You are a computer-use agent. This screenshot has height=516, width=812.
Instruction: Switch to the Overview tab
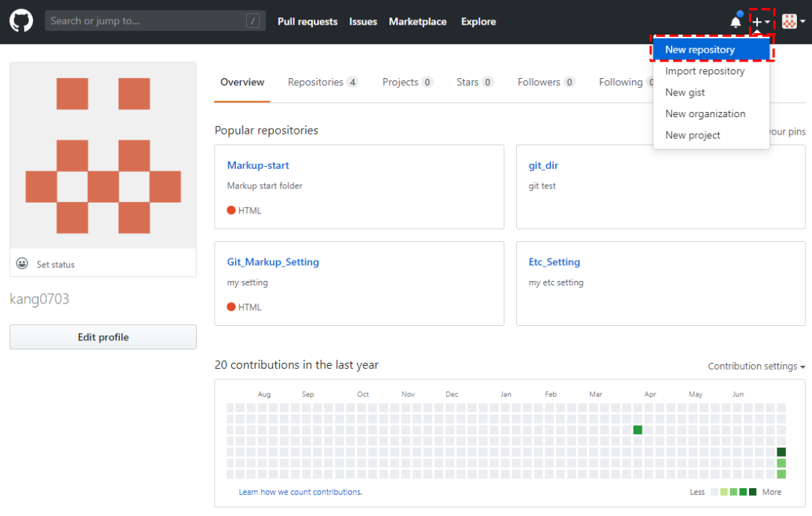coord(242,82)
